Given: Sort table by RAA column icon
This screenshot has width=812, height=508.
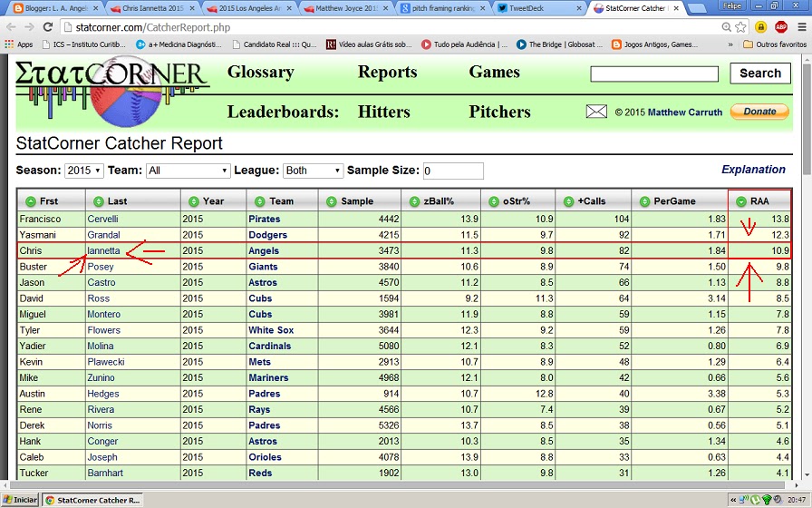Looking at the screenshot, I should (x=741, y=201).
